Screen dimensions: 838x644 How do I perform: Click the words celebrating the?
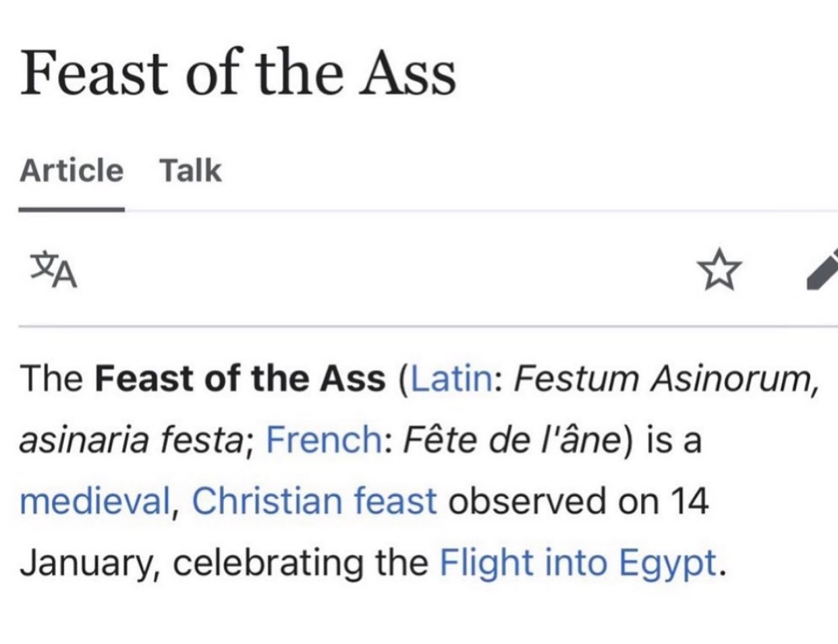(x=301, y=563)
